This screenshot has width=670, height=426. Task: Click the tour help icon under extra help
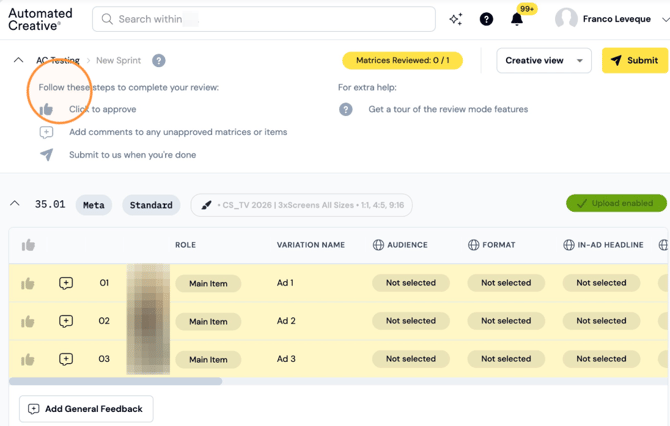tap(346, 109)
